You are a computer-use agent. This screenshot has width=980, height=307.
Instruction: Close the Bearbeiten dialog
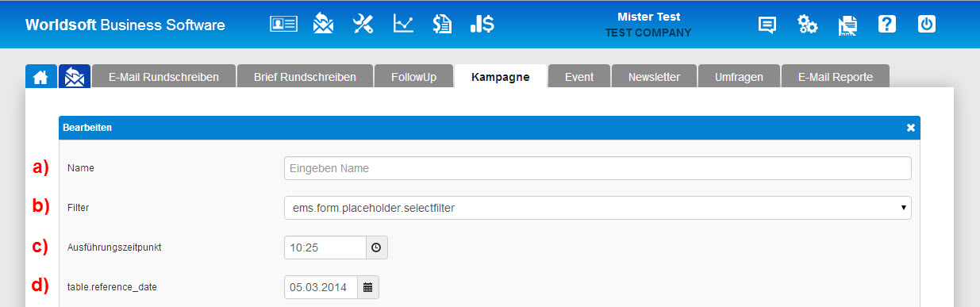911,128
